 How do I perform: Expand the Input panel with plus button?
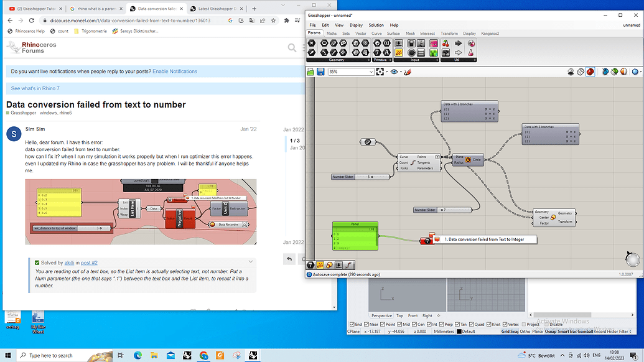pyautogui.click(x=438, y=60)
